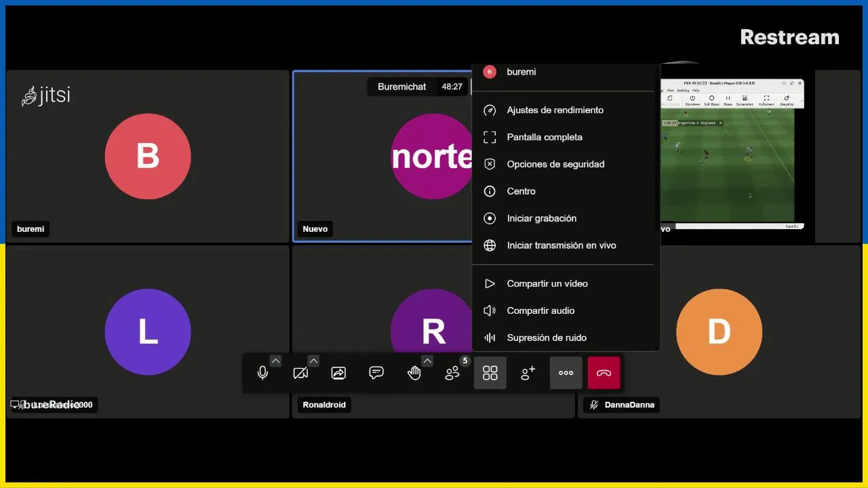Select the purple L participant avatar
This screenshot has width=868, height=488.
pyautogui.click(x=148, y=332)
